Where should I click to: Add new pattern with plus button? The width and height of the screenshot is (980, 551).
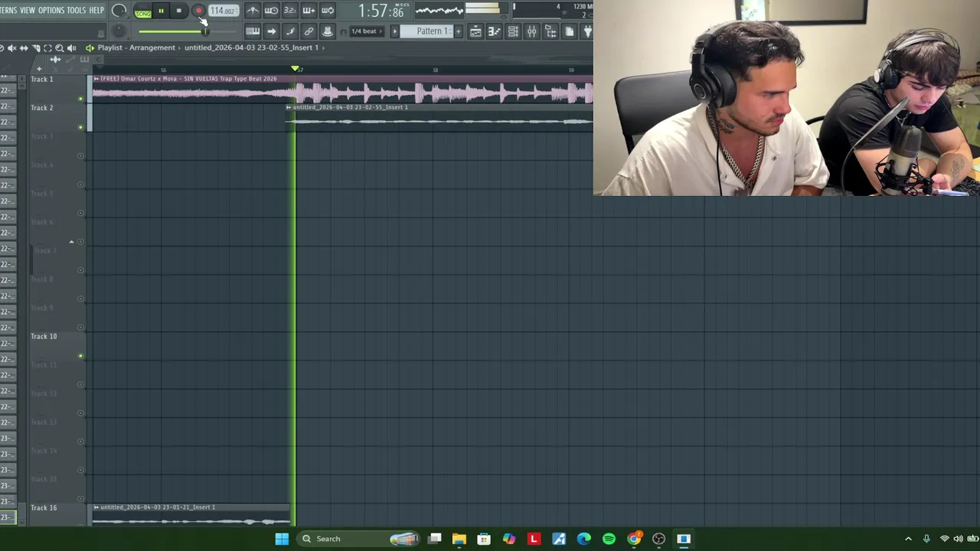(x=459, y=31)
